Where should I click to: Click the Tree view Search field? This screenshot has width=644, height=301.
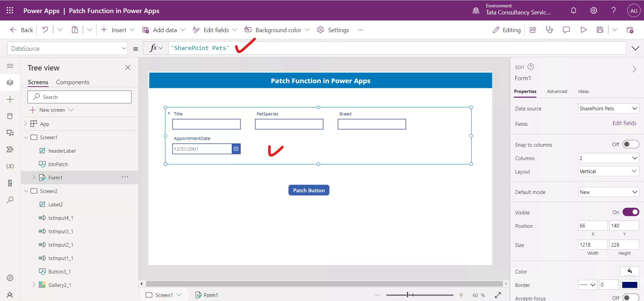click(79, 97)
